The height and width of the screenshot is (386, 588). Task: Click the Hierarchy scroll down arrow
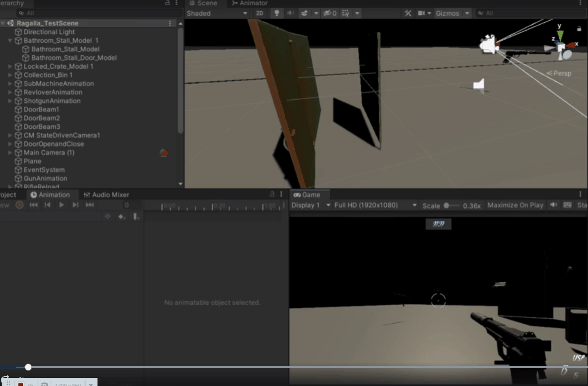pyautogui.click(x=181, y=184)
